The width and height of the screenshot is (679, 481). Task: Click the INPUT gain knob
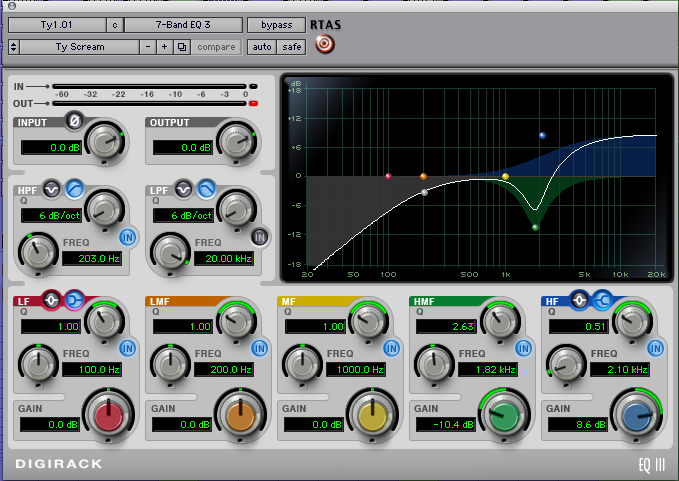click(x=105, y=142)
